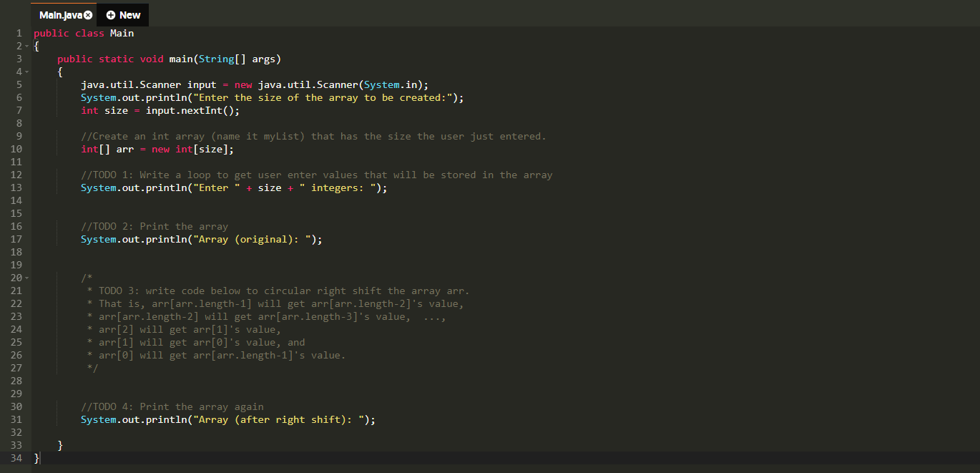Screen dimensions: 980x473
Task: Click "Enter the size of the array to be created:" string
Action: point(323,97)
